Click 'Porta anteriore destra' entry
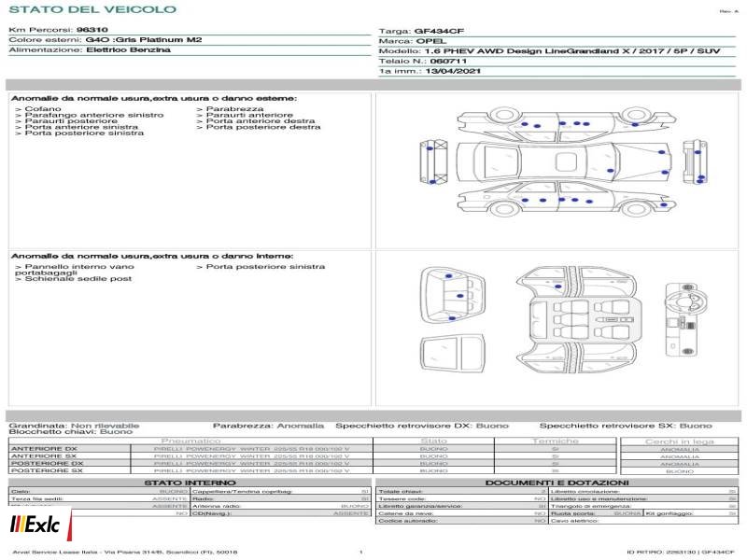Screen dimensions: 747x560 pos(256,121)
